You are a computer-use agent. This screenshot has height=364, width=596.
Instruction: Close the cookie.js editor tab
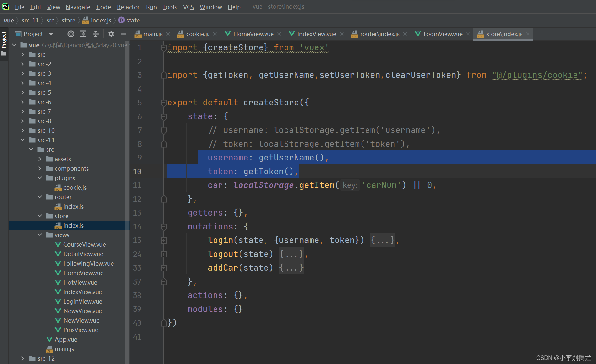[x=215, y=34]
